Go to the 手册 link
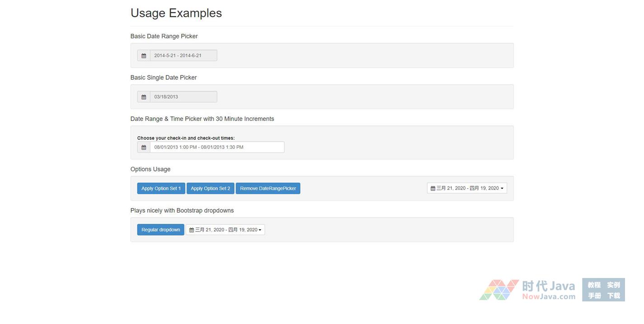The width and height of the screenshot is (644, 324). pos(594,296)
